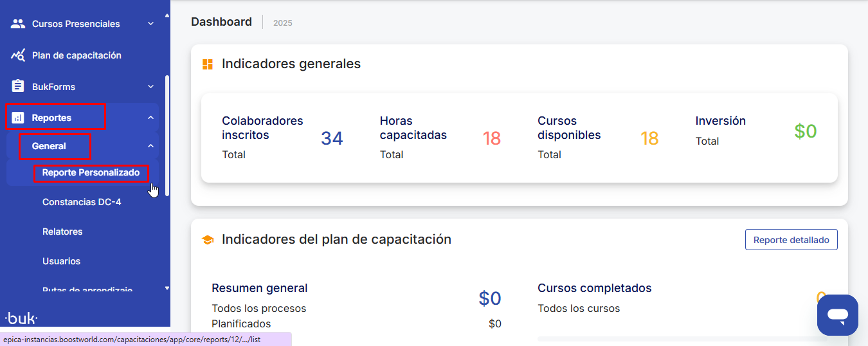Collapse the General submenu chevron
Image resolution: width=868 pixels, height=346 pixels.
pos(150,146)
